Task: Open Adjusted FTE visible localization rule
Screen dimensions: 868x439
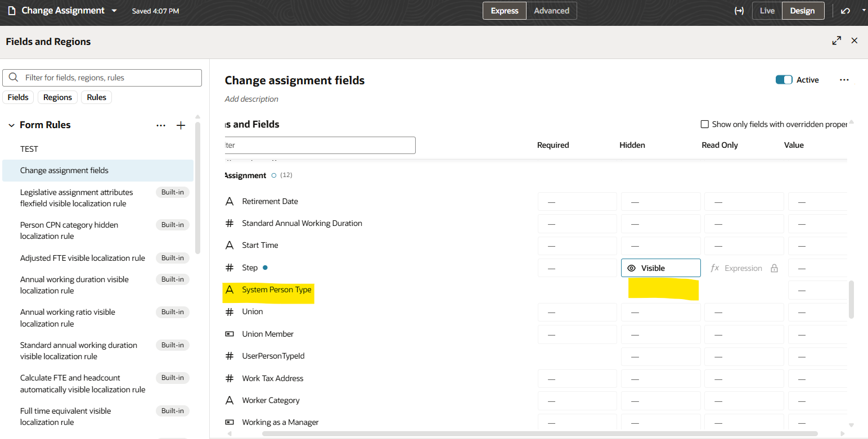Action: click(98, 258)
